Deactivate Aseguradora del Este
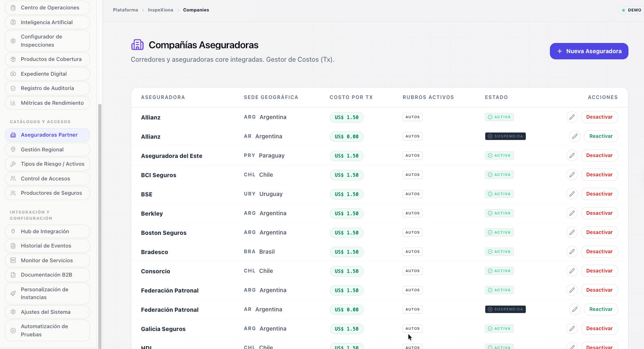644x349 pixels. coord(599,155)
